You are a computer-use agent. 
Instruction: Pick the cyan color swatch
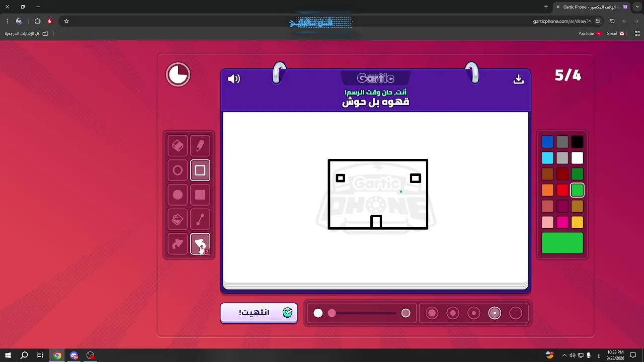pos(547,158)
